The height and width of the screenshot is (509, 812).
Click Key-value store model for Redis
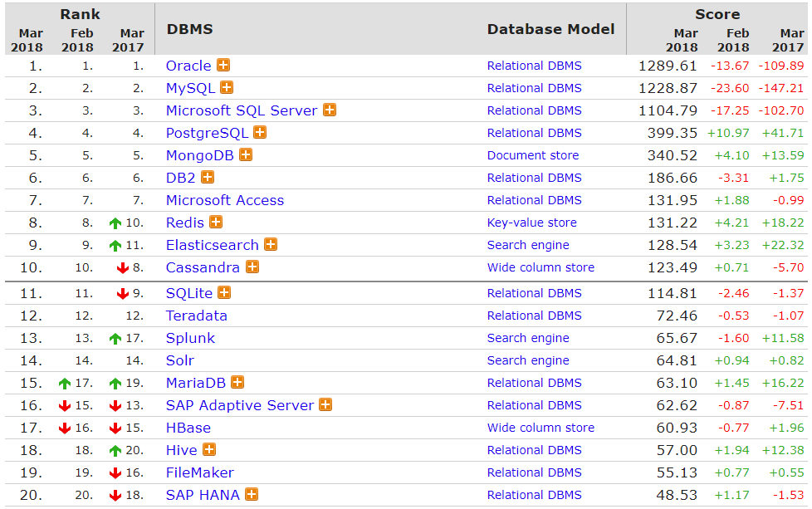click(532, 223)
